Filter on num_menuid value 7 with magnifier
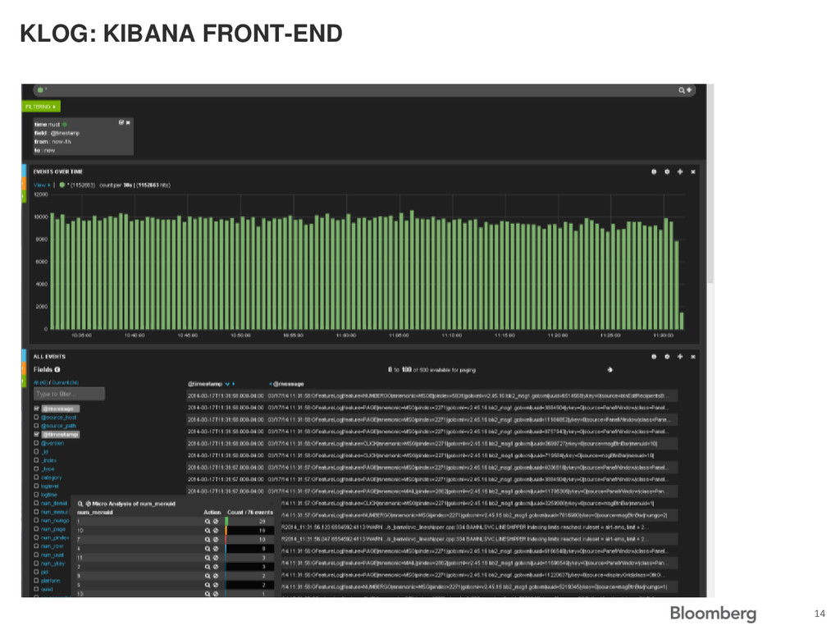 click(x=208, y=540)
